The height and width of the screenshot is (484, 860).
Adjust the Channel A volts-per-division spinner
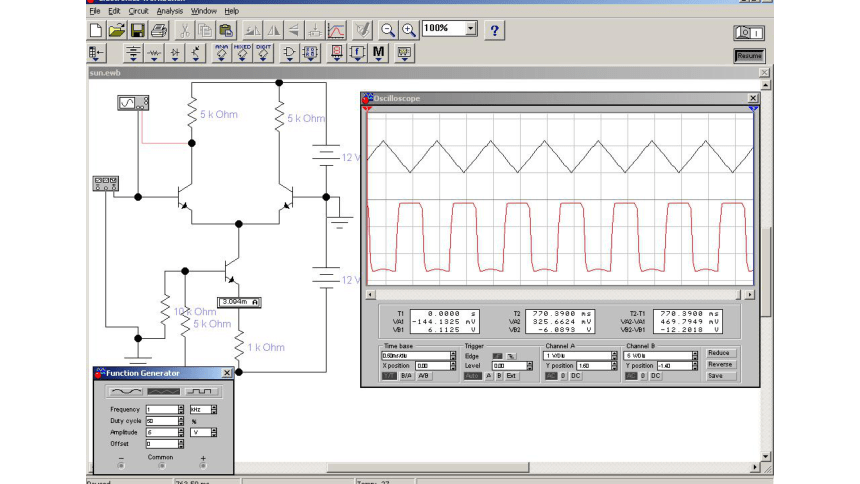click(x=614, y=356)
